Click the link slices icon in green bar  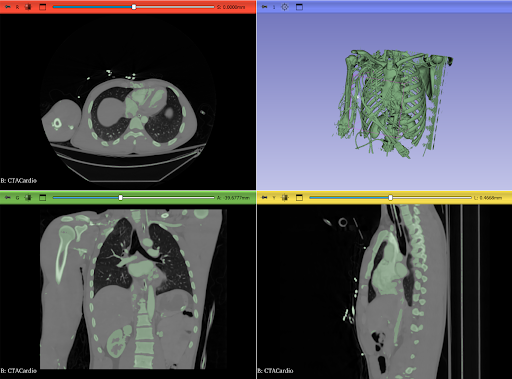pyautogui.click(x=28, y=198)
